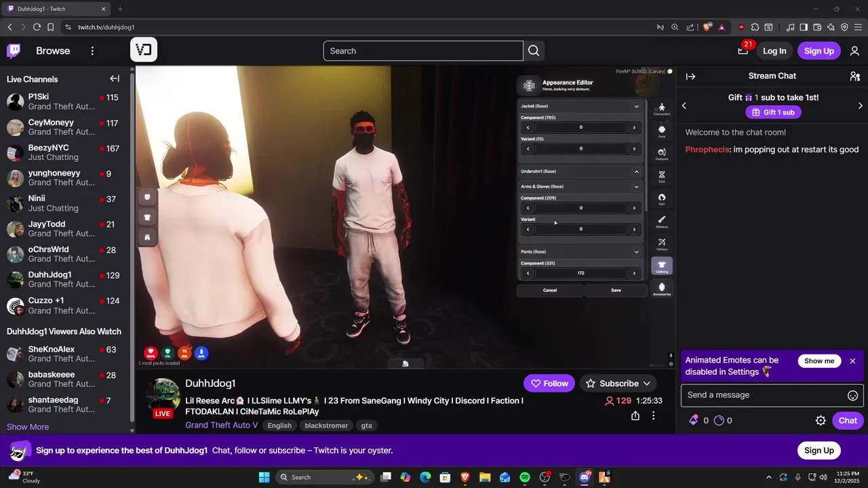Click the Twitch search input field
Screen dimensions: 868x488
[x=423, y=51]
